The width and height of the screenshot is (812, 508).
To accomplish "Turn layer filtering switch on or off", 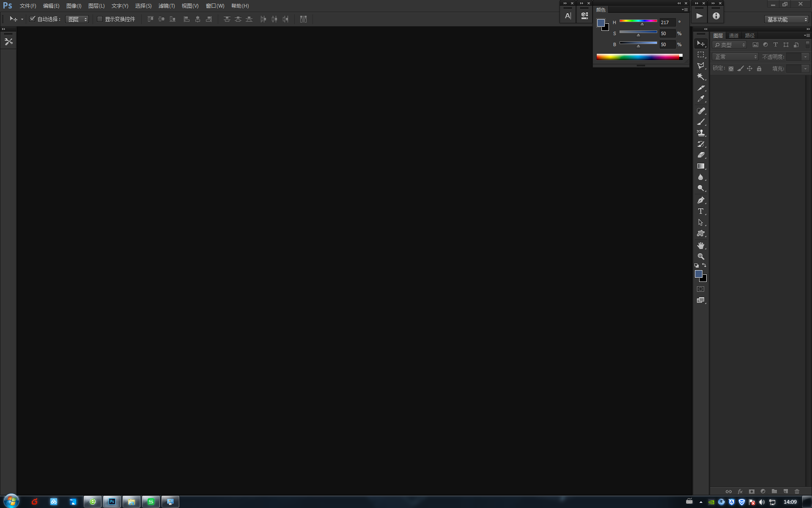I will click(807, 44).
